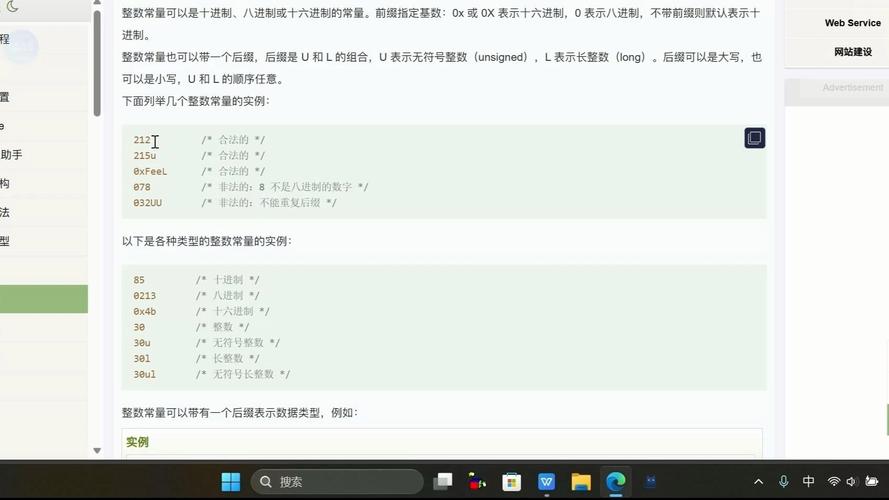Click the taskbar search box
Image resolution: width=889 pixels, height=500 pixels.
[337, 482]
